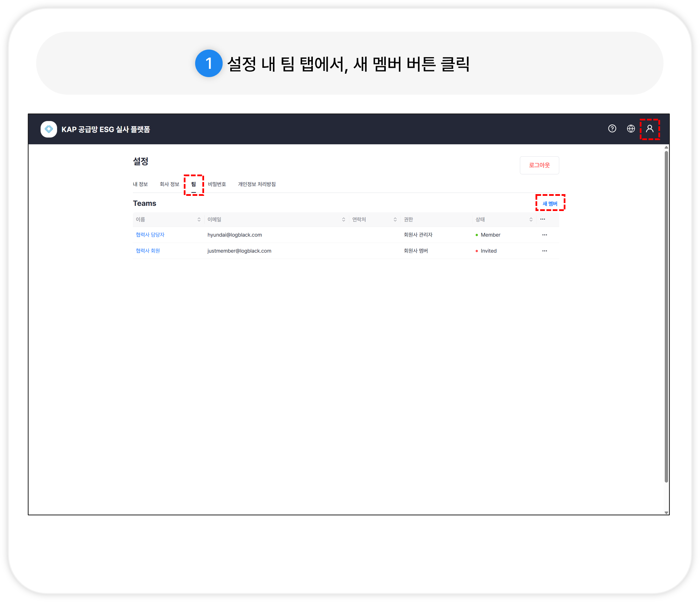Open the language globe icon
700x602 pixels.
(x=630, y=129)
